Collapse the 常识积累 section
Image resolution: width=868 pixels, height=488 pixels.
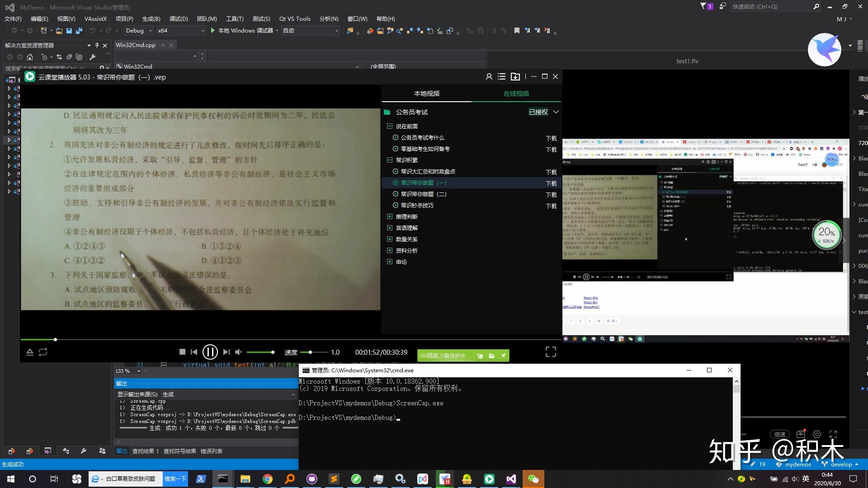390,160
